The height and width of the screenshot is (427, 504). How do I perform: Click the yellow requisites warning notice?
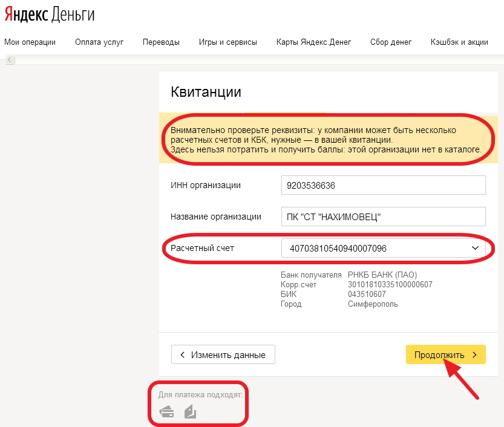tap(327, 139)
